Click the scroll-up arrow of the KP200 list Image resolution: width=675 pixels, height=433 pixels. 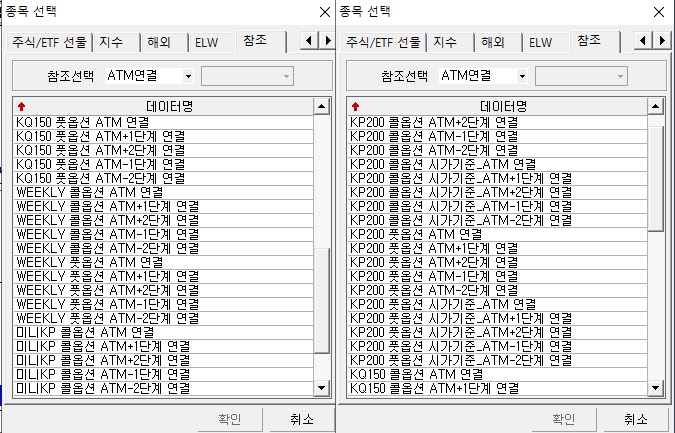655,106
